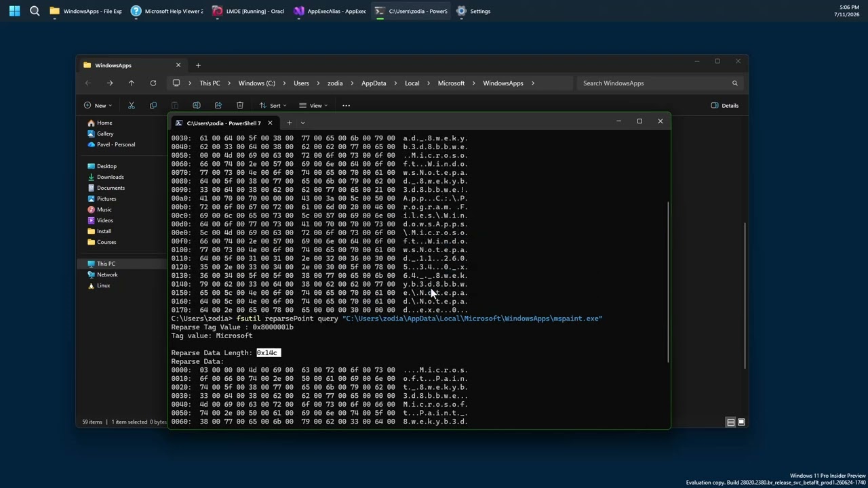The height and width of the screenshot is (488, 868).
Task: Go up one folder level in Explorer
Action: point(132,83)
